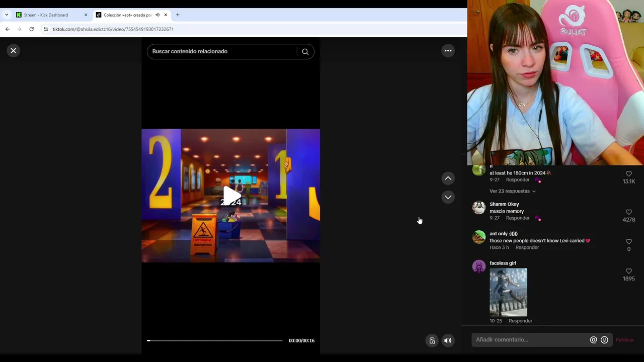The width and height of the screenshot is (644, 362).
Task: Open the emoji picker in comment box
Action: (604, 340)
